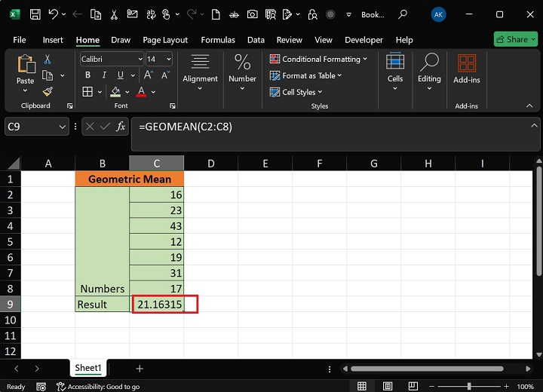The height and width of the screenshot is (392, 543).
Task: Click the Save icon in the title bar
Action: tap(35, 14)
